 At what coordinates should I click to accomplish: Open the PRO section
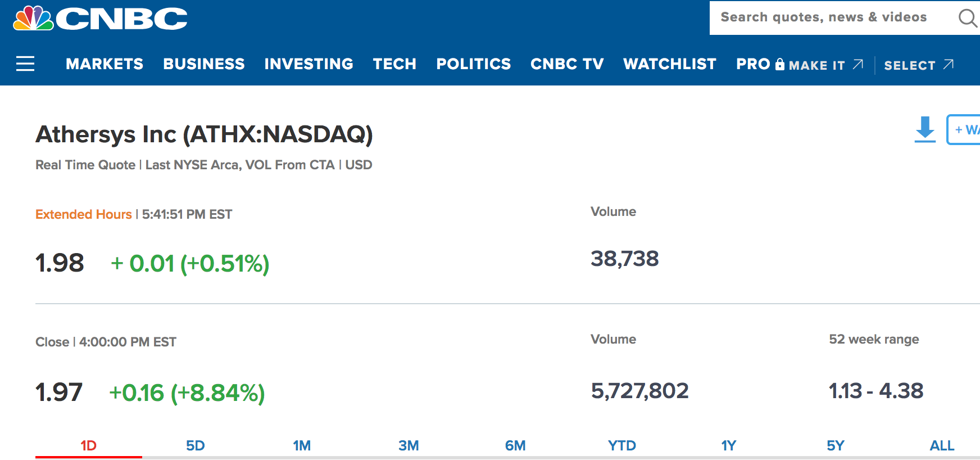tap(753, 64)
